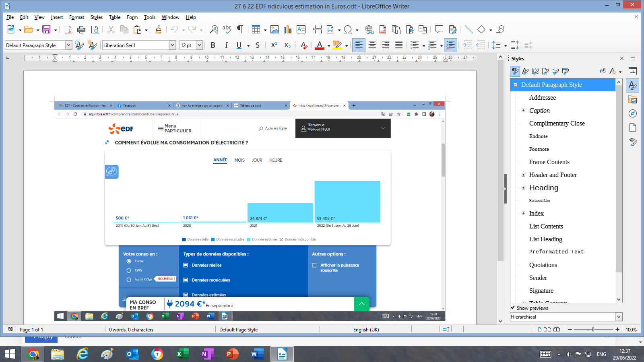Click the Find and Replace icon
The width and height of the screenshot is (644, 362).
[x=214, y=29]
